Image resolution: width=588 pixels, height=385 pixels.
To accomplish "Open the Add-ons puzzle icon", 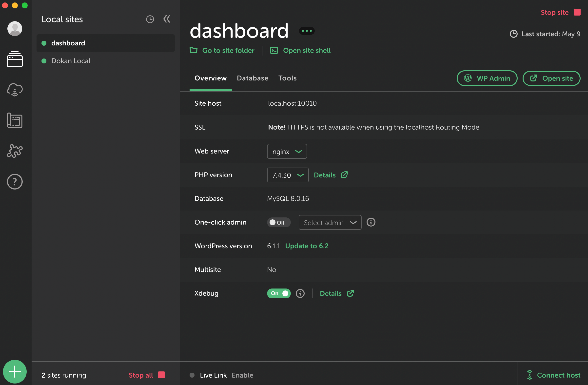I will 15,151.
